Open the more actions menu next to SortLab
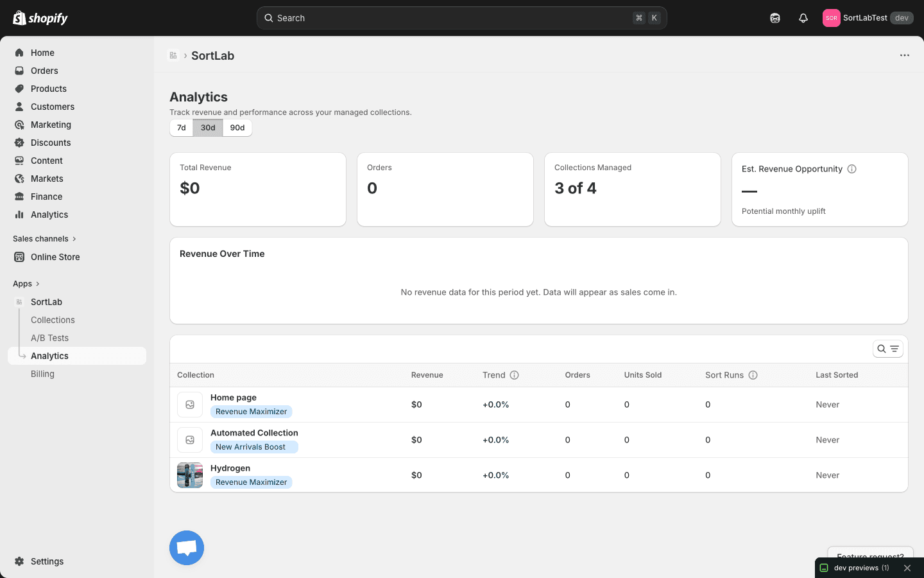The height and width of the screenshot is (578, 924). (x=905, y=55)
